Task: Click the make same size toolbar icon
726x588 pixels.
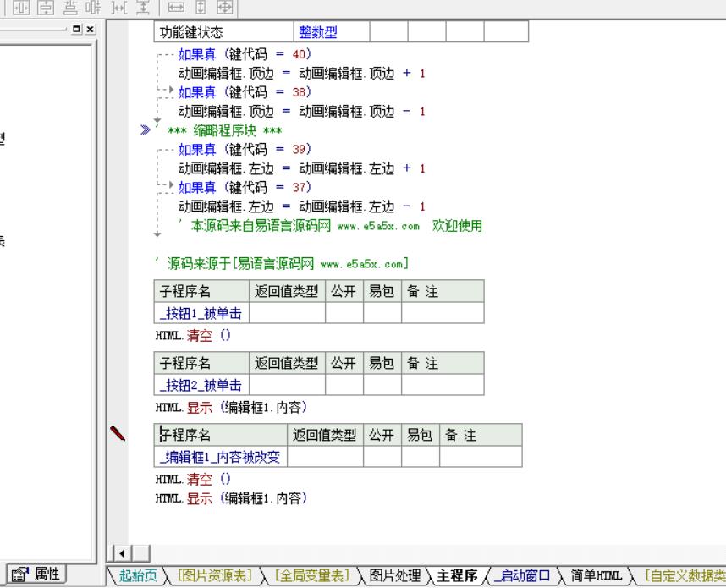Action: pos(225,7)
